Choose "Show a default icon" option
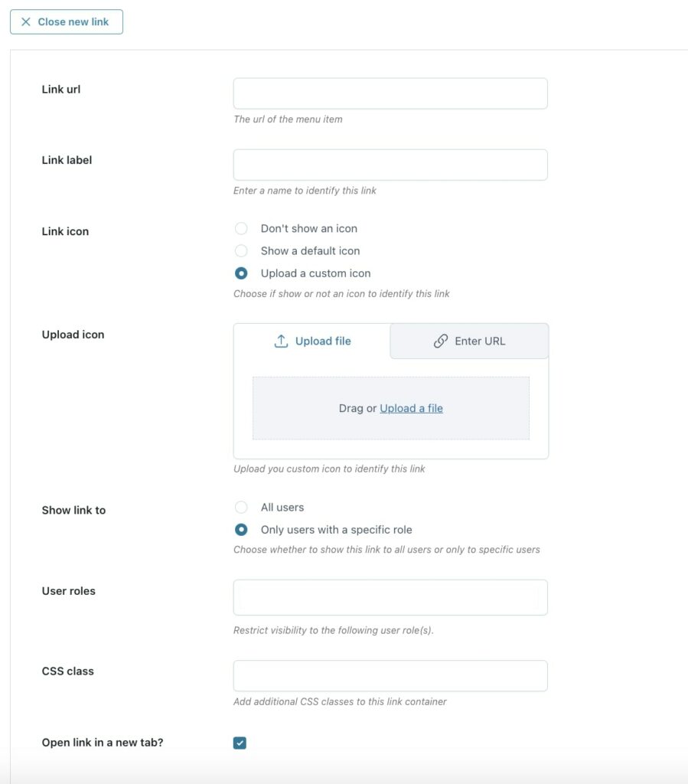Viewport: 688px width, 784px height. pos(241,251)
